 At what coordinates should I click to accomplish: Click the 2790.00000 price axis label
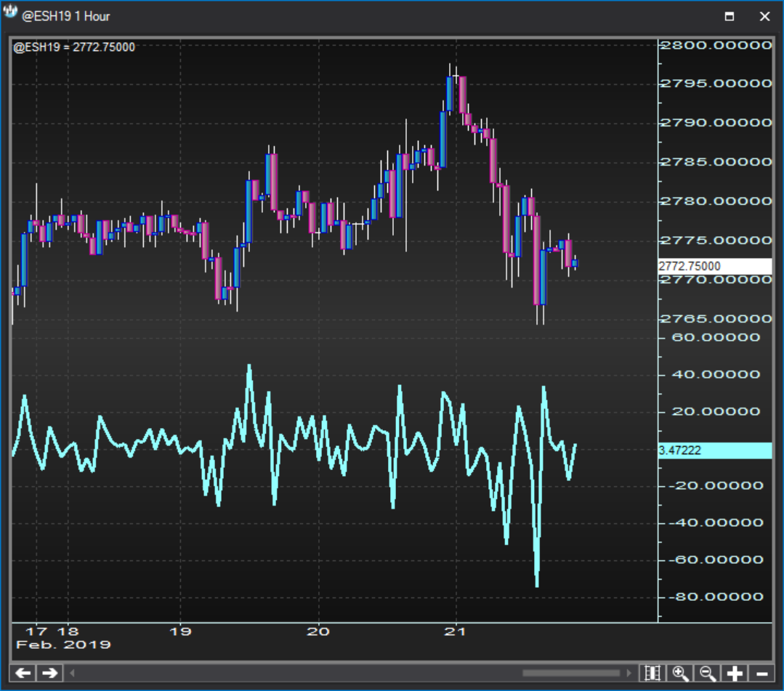(716, 123)
